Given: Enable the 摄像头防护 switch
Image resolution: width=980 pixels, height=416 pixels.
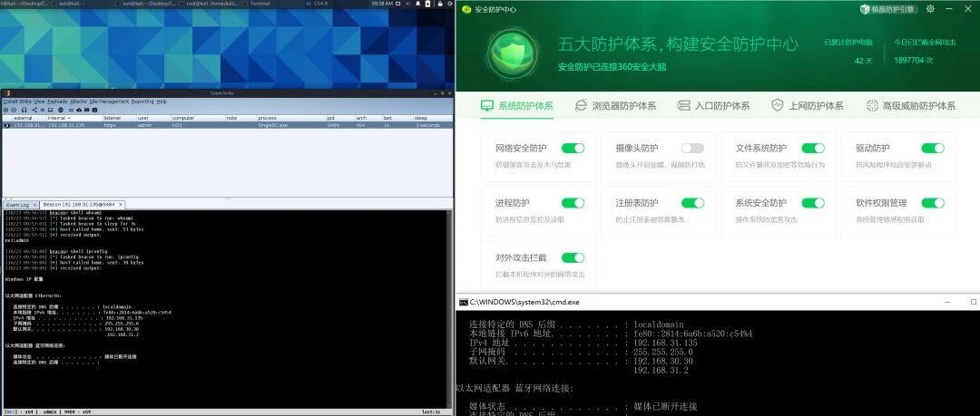Looking at the screenshot, I should point(692,148).
